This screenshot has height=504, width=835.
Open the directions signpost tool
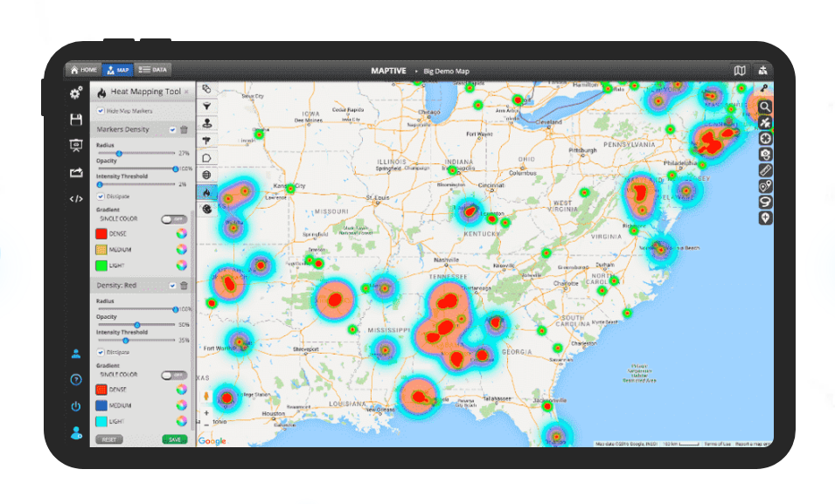(206, 141)
